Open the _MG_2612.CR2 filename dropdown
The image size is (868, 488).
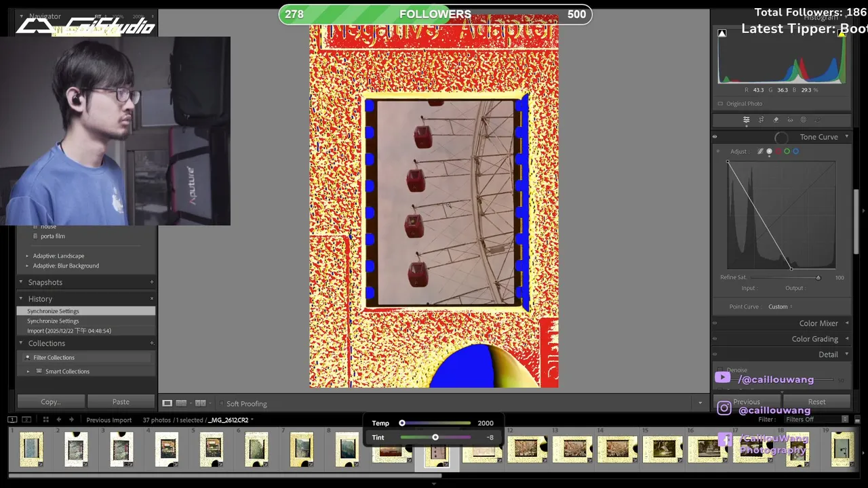[x=231, y=420]
